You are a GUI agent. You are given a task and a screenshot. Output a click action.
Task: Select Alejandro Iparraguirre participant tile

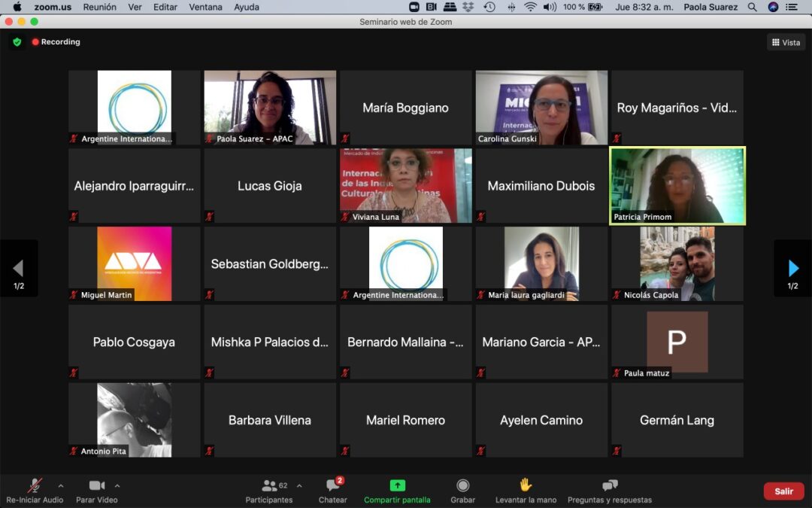[134, 186]
